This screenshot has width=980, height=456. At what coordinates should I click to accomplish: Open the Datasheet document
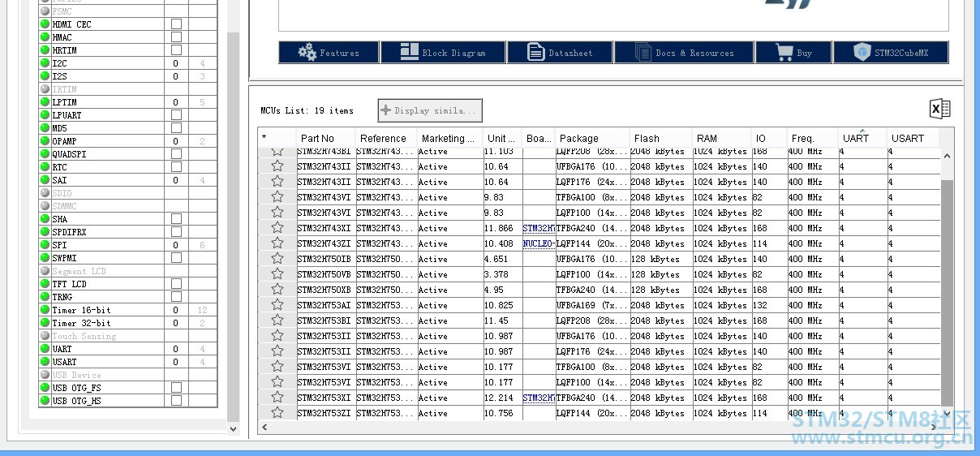coord(560,53)
